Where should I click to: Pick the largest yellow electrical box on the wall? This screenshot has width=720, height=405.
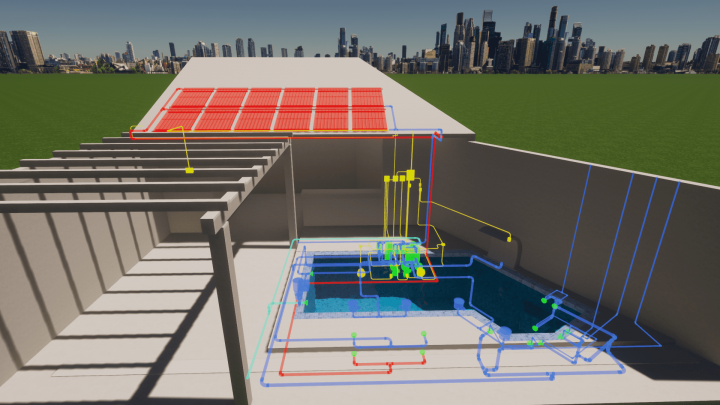pos(411,175)
